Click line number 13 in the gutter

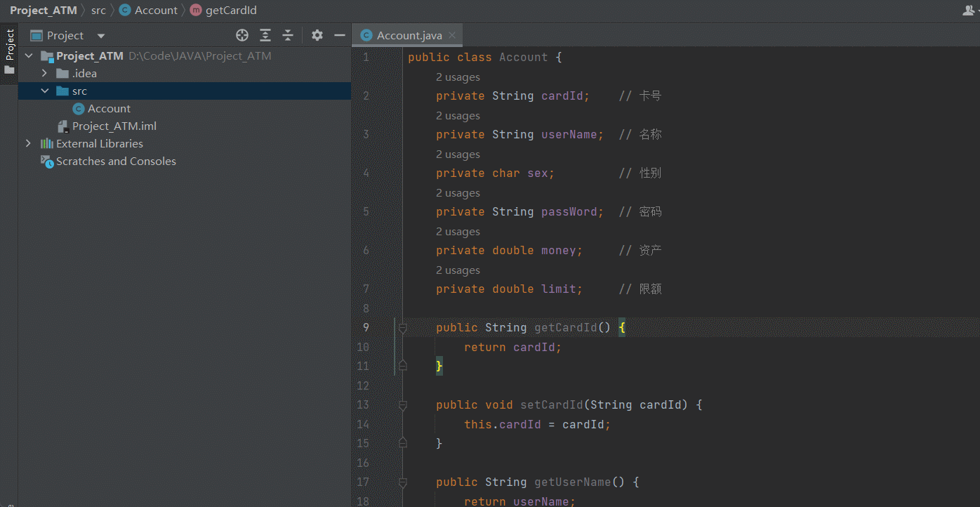click(363, 404)
